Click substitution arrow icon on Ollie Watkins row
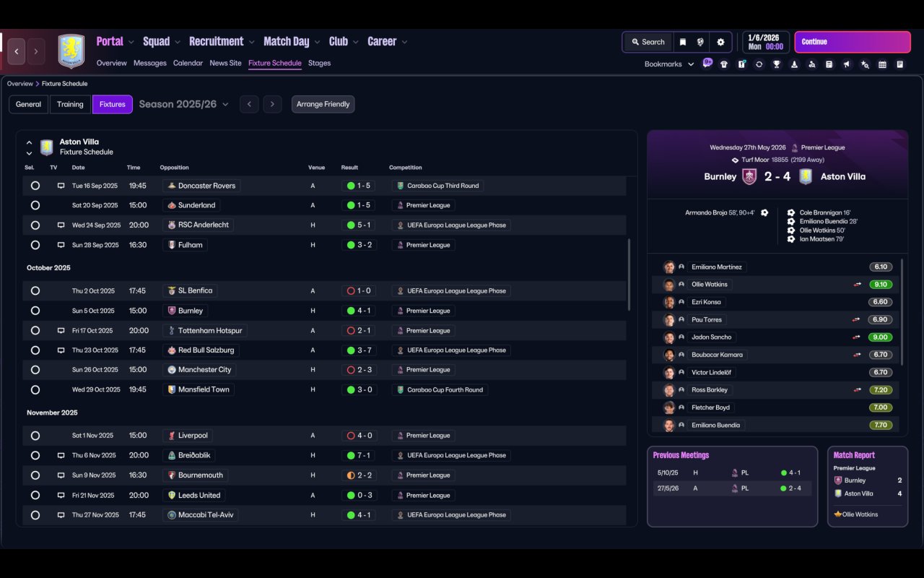924x578 pixels. click(856, 285)
